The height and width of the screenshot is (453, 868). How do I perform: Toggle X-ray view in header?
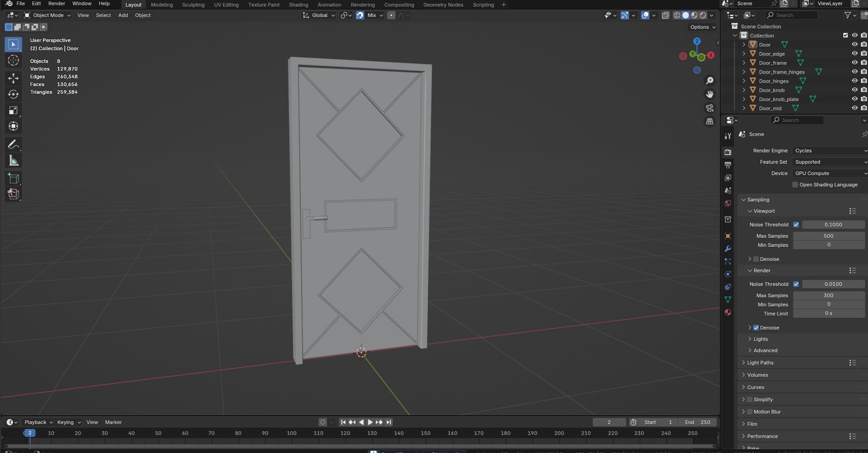(x=665, y=15)
